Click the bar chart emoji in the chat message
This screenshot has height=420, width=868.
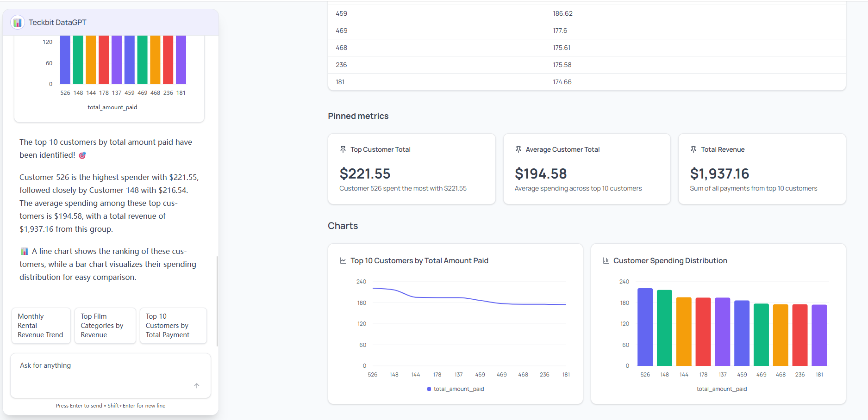pos(24,251)
